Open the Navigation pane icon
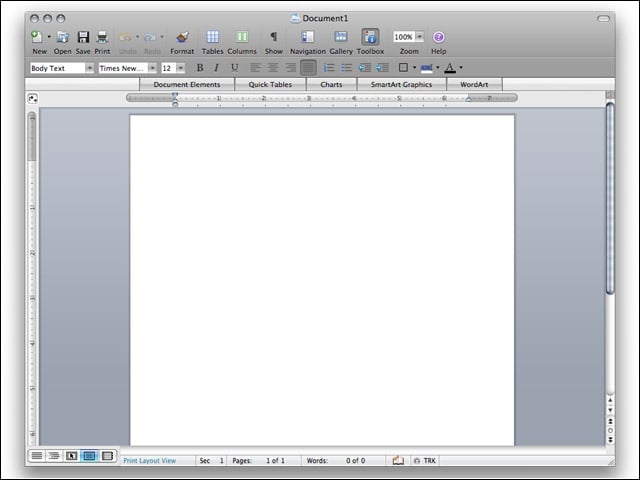The image size is (640, 480). tap(307, 37)
